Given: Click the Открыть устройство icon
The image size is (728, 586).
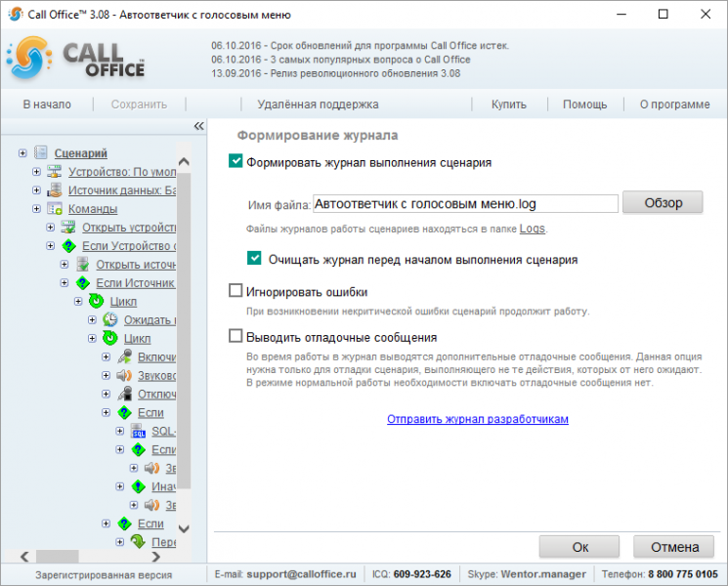Looking at the screenshot, I should click(x=68, y=227).
